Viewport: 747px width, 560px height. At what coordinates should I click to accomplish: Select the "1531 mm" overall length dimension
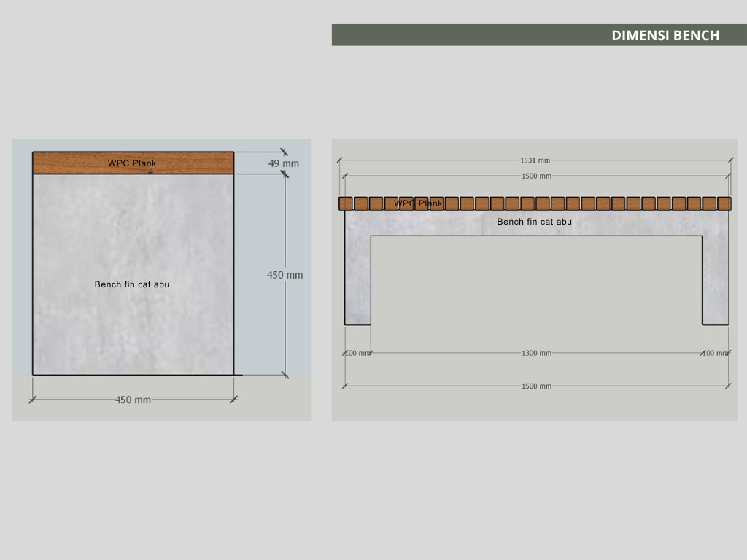click(x=535, y=160)
